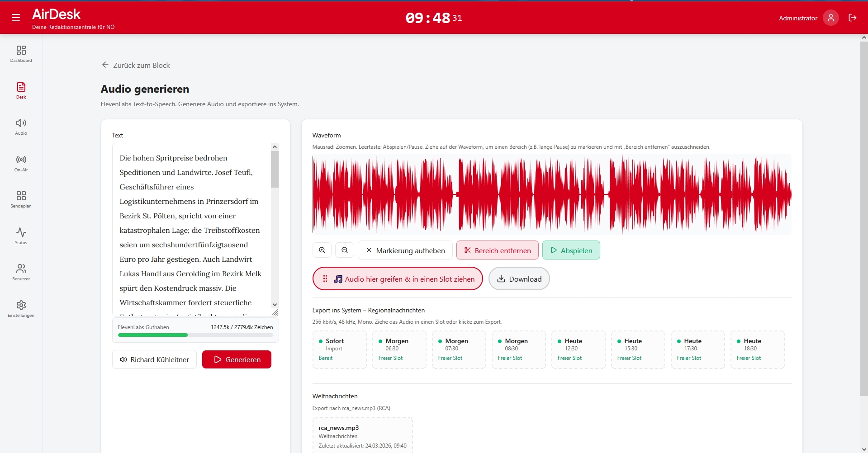Click Zurück zum Block link

(x=136, y=65)
